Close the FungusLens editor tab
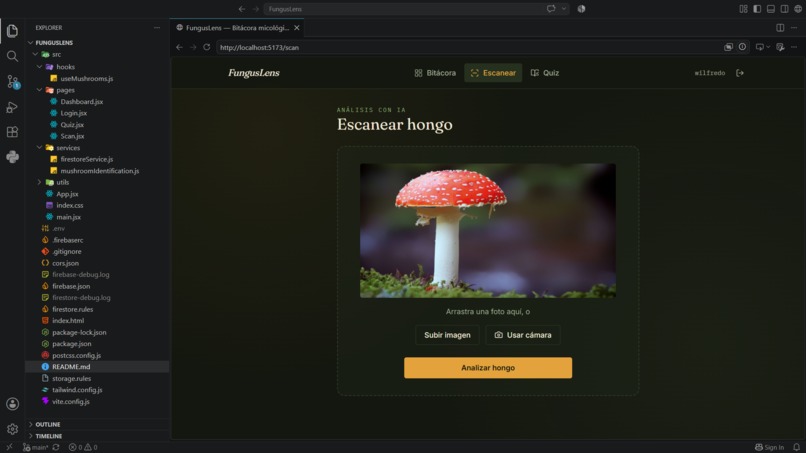Viewport: 806px width, 453px height. (x=297, y=28)
